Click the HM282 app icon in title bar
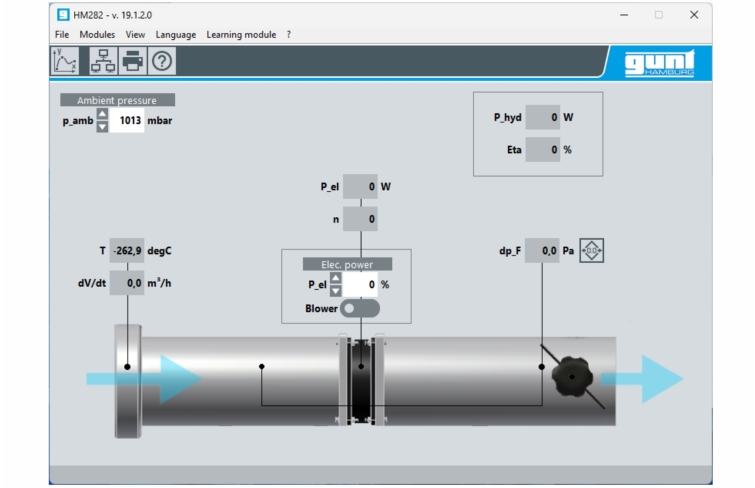 (x=63, y=15)
